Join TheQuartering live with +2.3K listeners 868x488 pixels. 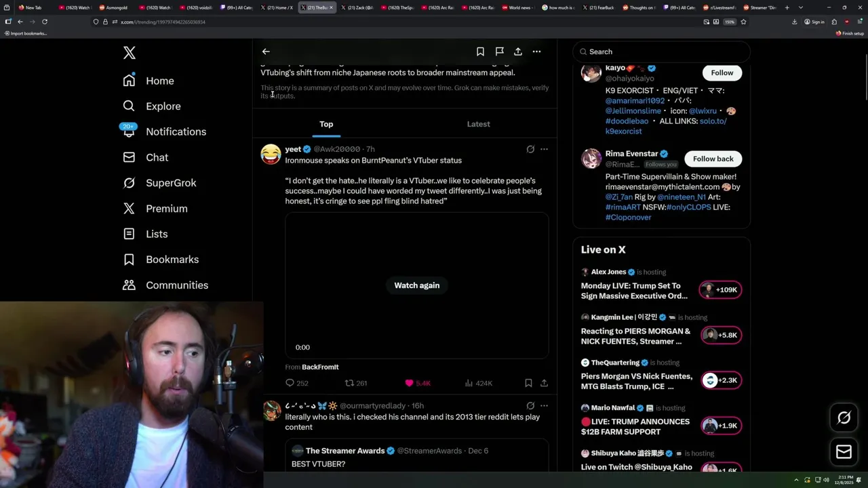coord(721,380)
